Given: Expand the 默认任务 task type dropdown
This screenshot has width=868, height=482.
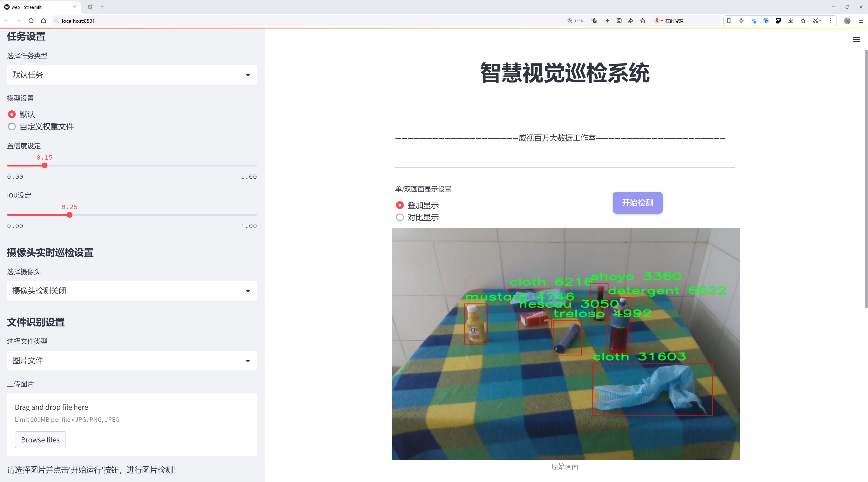Looking at the screenshot, I should 132,75.
